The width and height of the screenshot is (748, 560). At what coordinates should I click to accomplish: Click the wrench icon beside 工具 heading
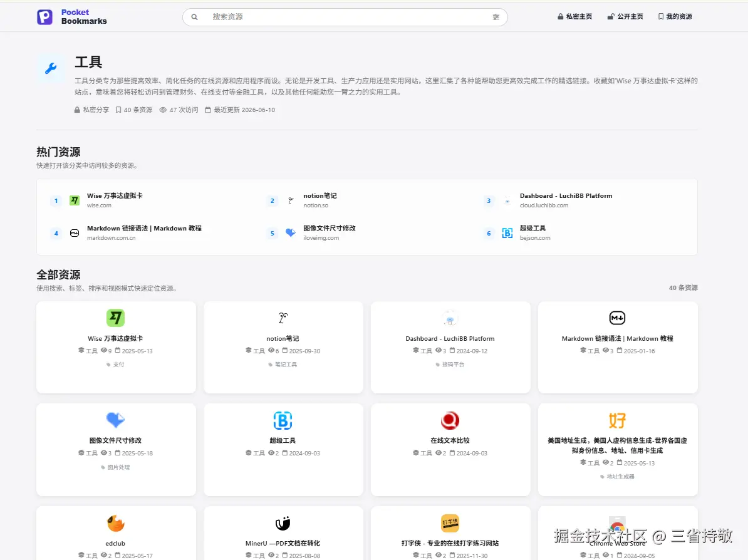(x=51, y=68)
